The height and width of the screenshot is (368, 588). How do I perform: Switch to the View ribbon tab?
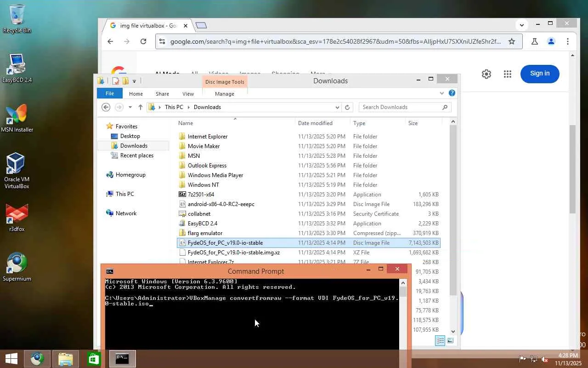coord(188,93)
